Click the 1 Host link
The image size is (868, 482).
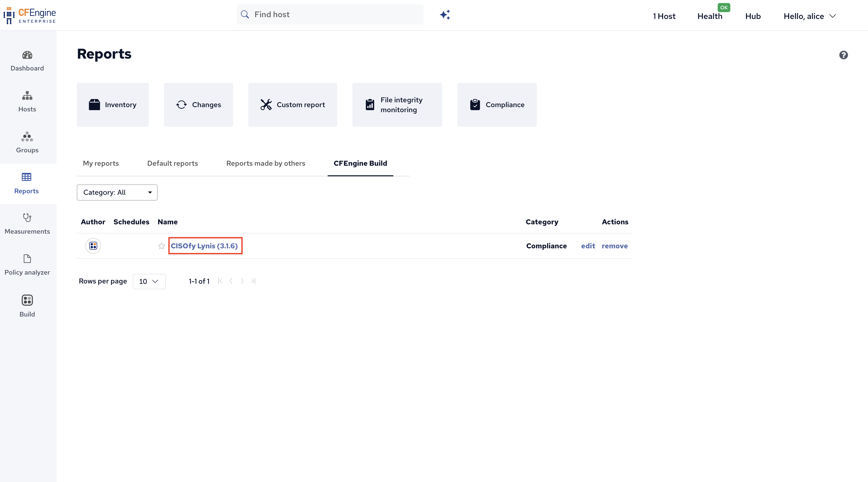click(664, 16)
